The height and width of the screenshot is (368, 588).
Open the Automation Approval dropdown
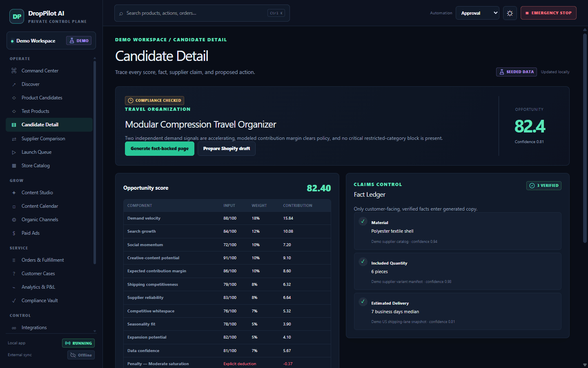[x=477, y=13]
